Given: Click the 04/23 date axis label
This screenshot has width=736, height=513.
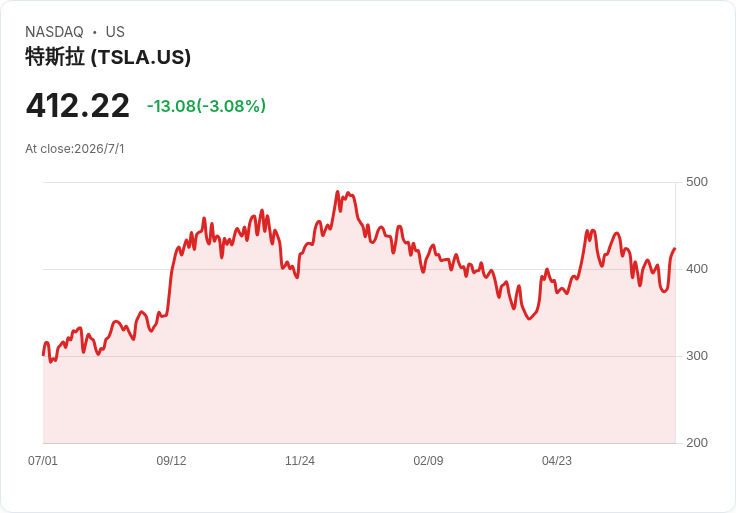Looking at the screenshot, I should (557, 460).
